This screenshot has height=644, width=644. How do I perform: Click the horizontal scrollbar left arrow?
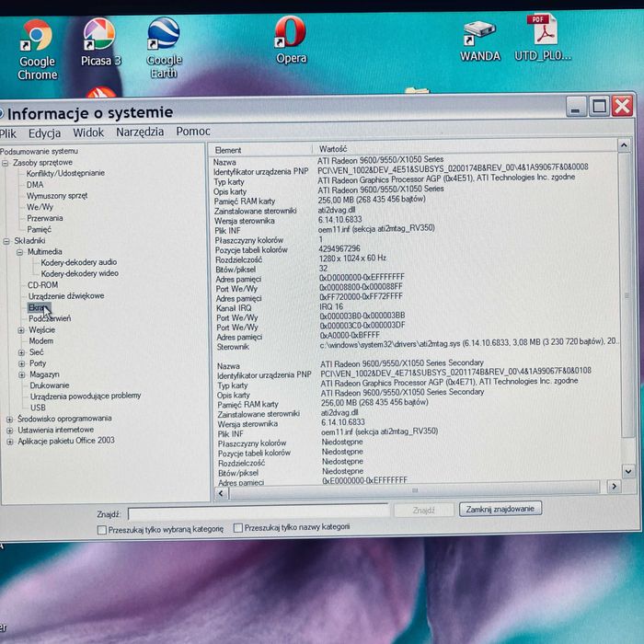[222, 493]
